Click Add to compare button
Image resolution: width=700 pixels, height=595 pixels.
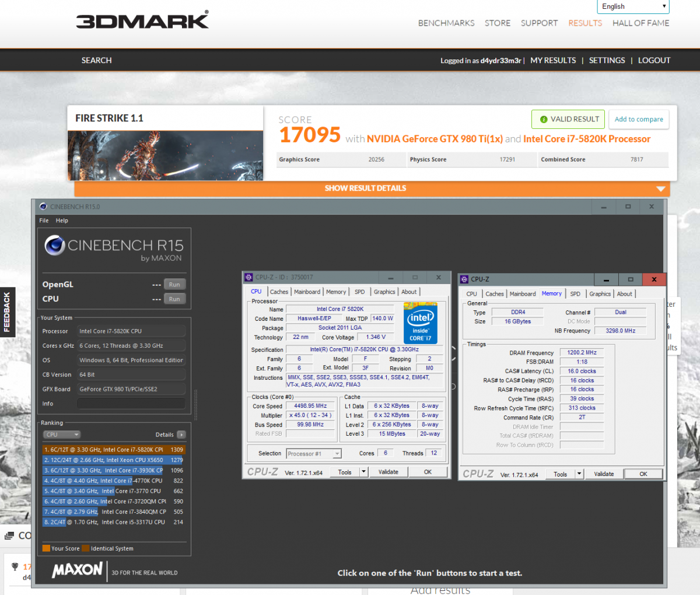pyautogui.click(x=639, y=119)
